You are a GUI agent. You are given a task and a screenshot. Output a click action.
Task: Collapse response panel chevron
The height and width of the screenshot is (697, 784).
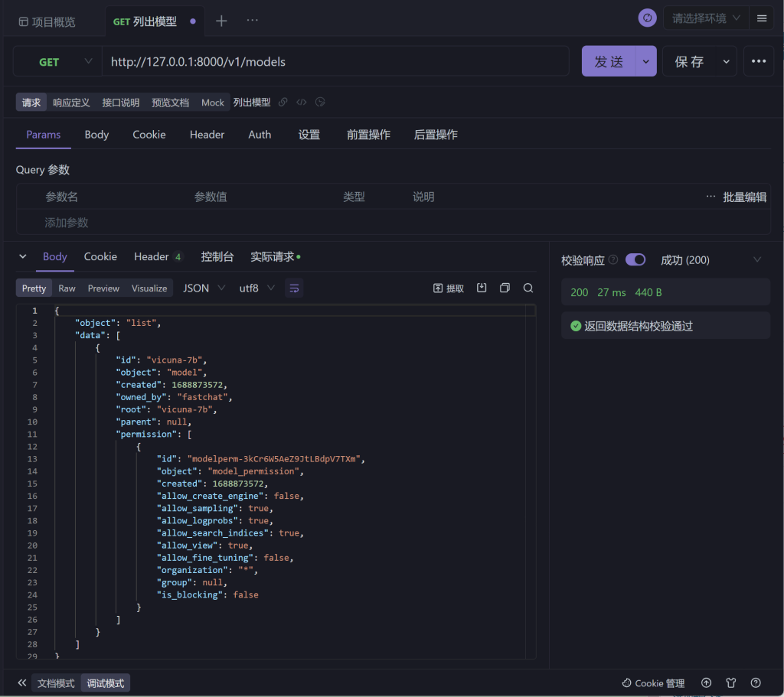pyautogui.click(x=22, y=256)
